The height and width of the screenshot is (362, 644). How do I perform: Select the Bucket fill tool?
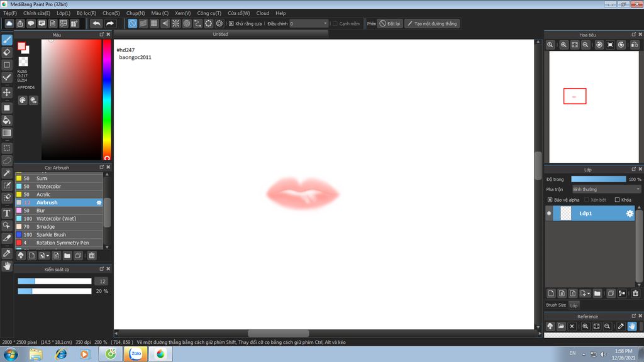click(7, 120)
